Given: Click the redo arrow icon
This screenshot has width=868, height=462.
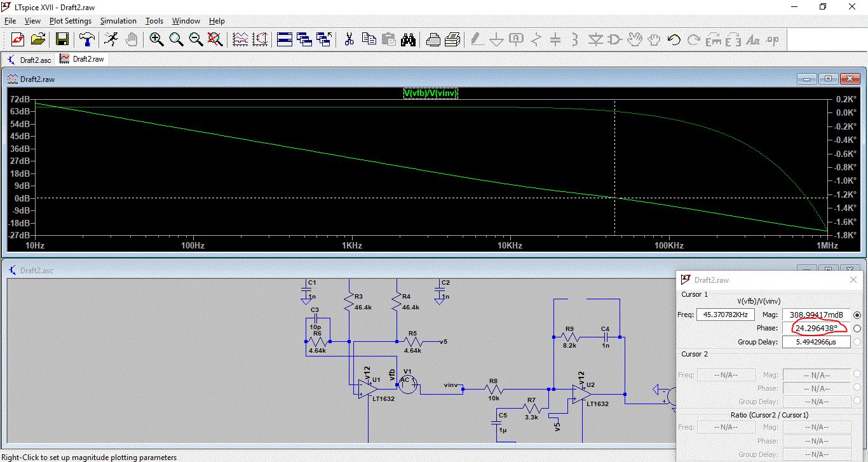Looking at the screenshot, I should (693, 39).
